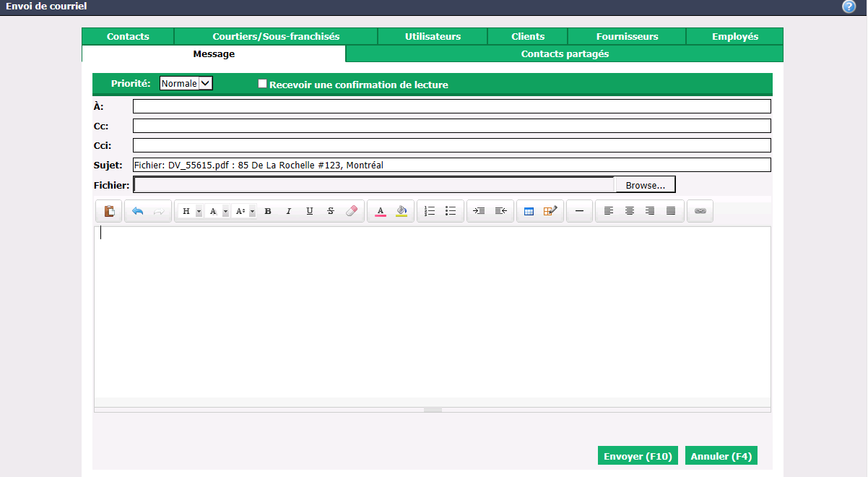
Task: Insert a table in message
Action: (529, 211)
